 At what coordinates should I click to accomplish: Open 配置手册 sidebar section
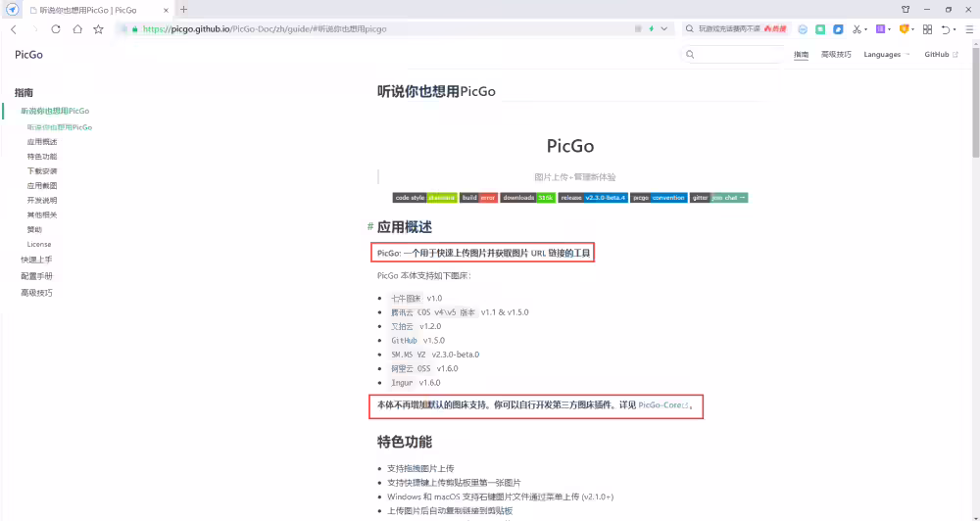36,276
